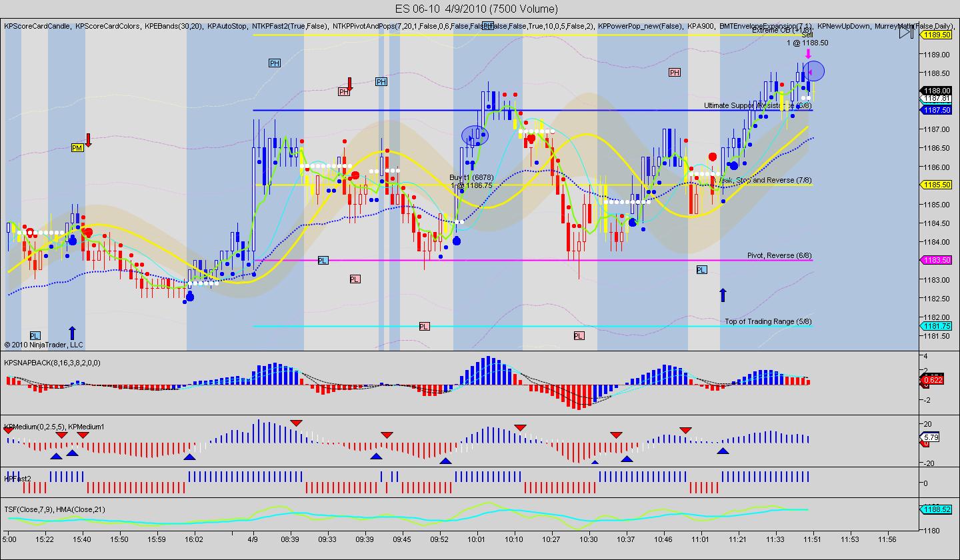Screen dimensions: 960x560
Task: Select the KPScoreCardColors indicator label
Action: pos(107,26)
